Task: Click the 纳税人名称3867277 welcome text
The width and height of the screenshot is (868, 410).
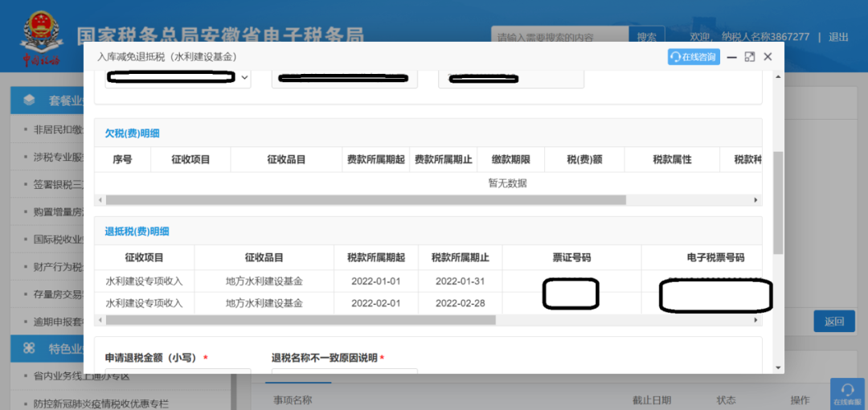Action: coord(766,37)
